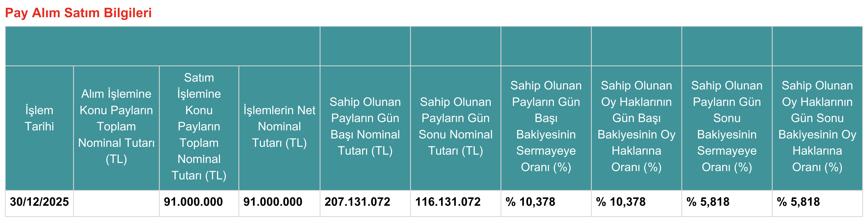This screenshot has width=868, height=224.
Task: Select the 207.131.072 cell
Action: 357,202
